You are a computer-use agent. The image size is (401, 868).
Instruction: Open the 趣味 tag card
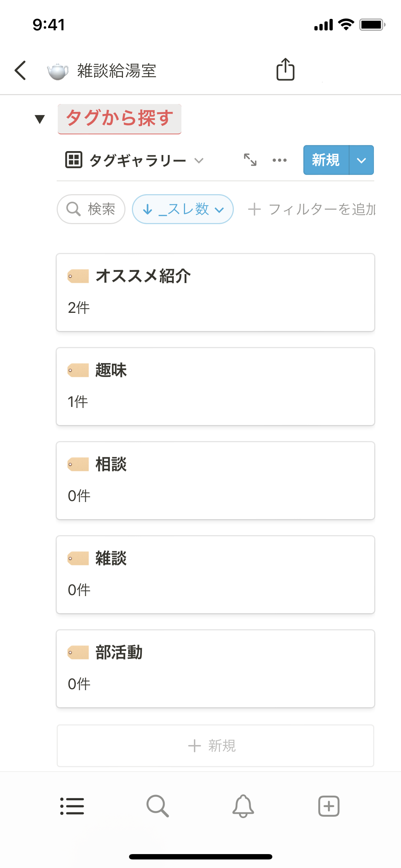(x=215, y=387)
